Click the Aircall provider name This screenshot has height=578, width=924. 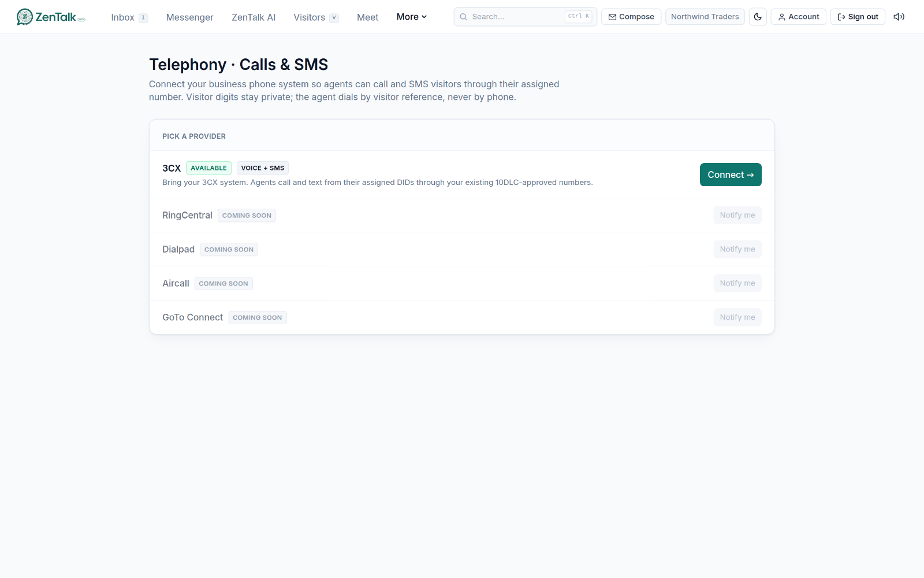pos(176,283)
